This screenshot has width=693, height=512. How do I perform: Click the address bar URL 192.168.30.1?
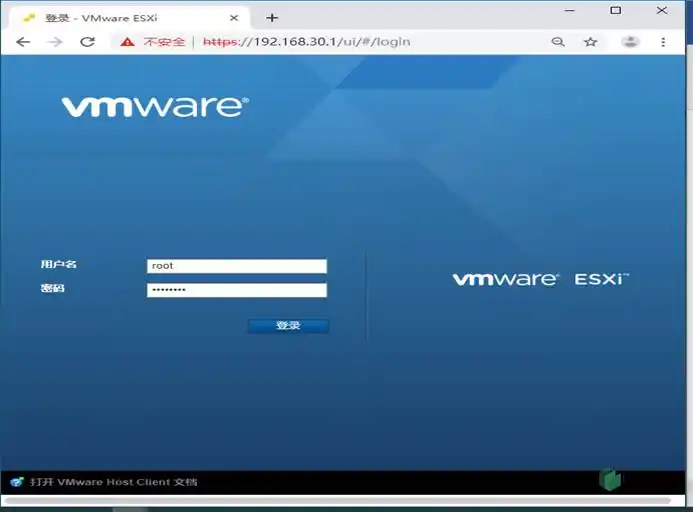click(306, 42)
